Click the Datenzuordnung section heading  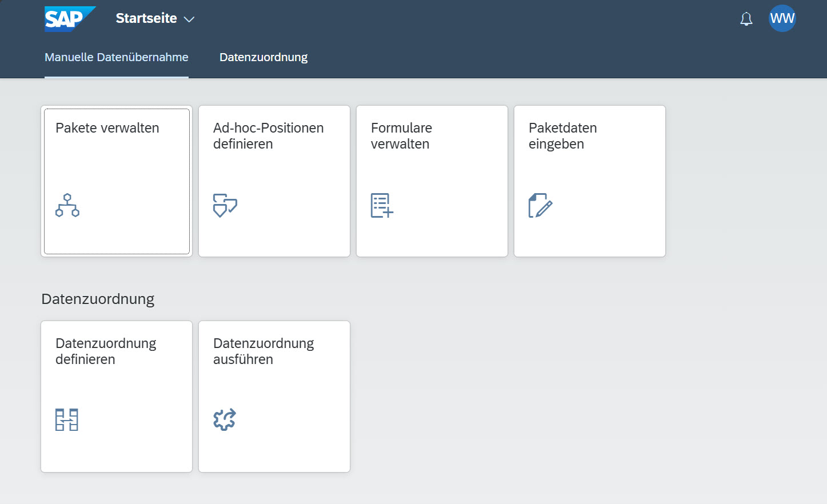click(97, 298)
